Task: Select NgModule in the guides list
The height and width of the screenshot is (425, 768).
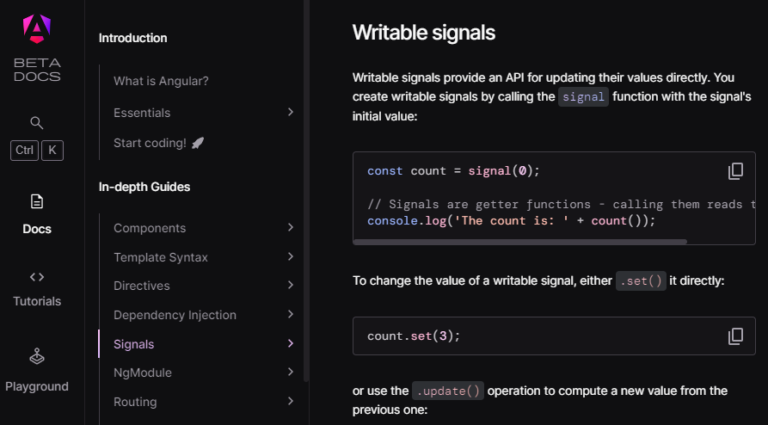Action: click(143, 373)
